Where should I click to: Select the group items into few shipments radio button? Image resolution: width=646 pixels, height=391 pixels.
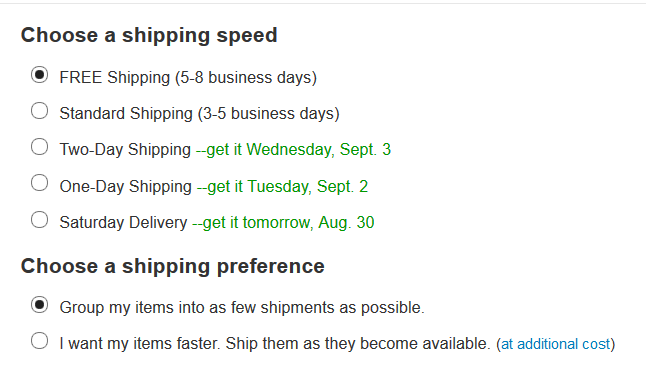pyautogui.click(x=40, y=305)
